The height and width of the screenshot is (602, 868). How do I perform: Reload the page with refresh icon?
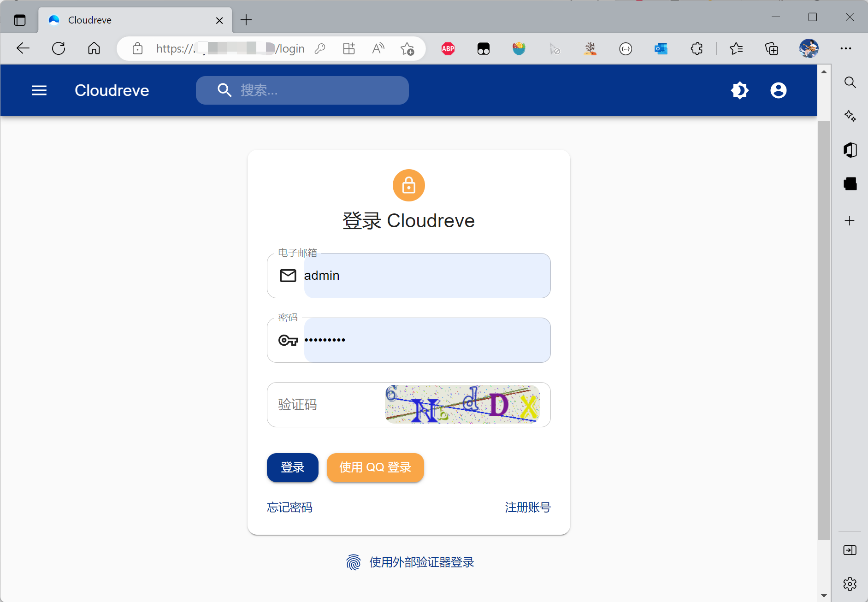pyautogui.click(x=59, y=48)
